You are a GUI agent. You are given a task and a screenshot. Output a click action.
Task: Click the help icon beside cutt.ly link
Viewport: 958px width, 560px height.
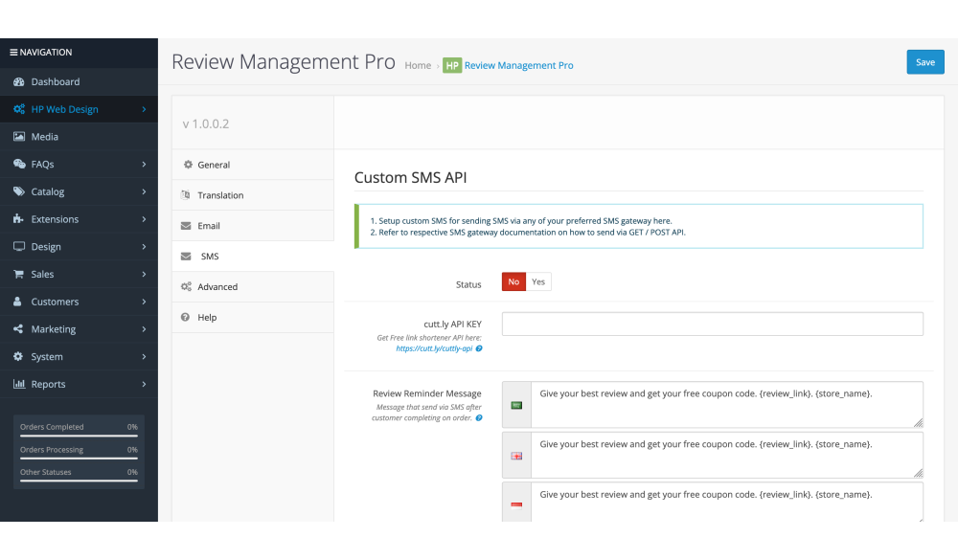coord(479,348)
